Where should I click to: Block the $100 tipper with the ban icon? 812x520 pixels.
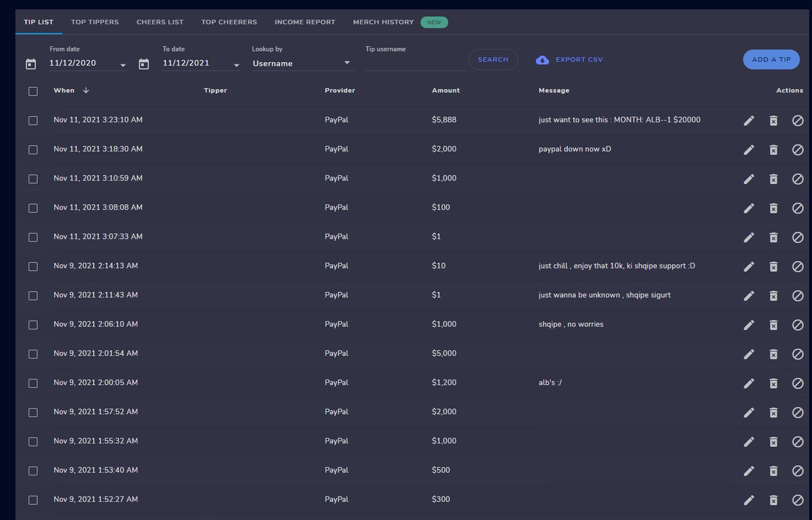point(798,208)
